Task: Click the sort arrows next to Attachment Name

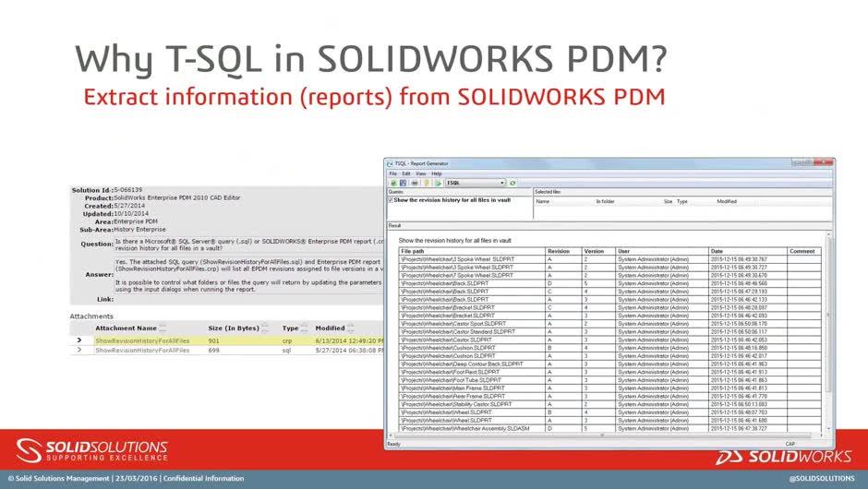Action: pyautogui.click(x=163, y=328)
